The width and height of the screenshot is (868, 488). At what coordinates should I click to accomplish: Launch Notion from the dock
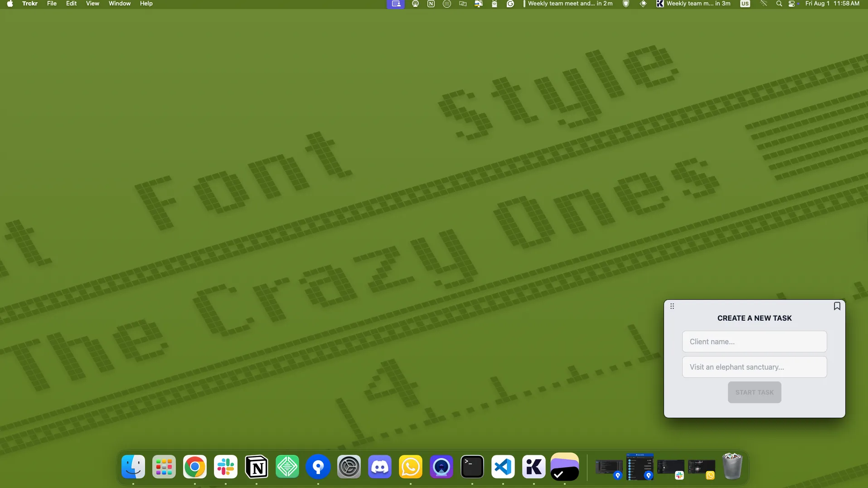[257, 467]
